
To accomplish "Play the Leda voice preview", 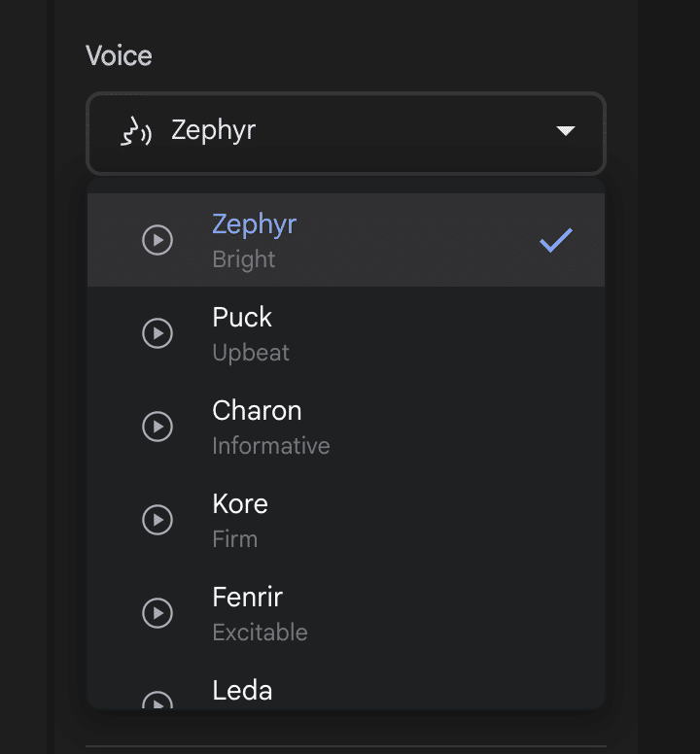I will click(157, 701).
